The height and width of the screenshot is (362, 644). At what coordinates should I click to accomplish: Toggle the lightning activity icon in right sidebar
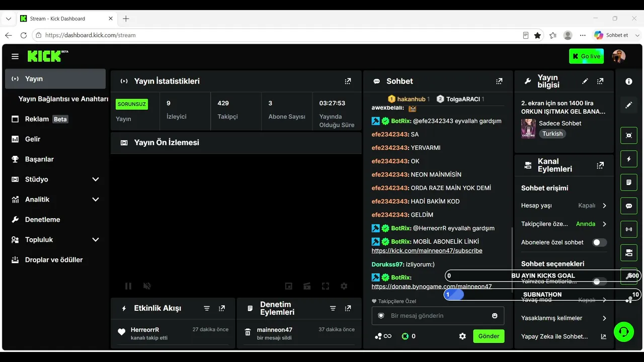[x=629, y=159]
